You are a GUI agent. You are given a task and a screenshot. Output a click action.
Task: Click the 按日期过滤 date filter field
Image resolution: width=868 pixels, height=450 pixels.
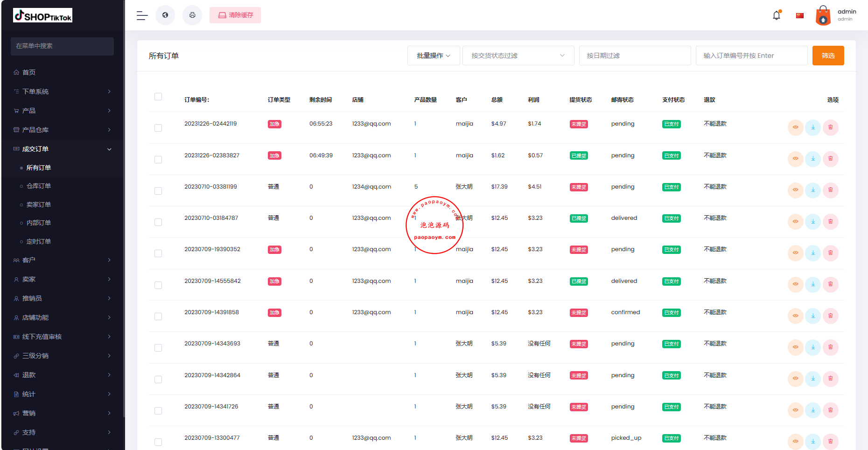tap(635, 56)
